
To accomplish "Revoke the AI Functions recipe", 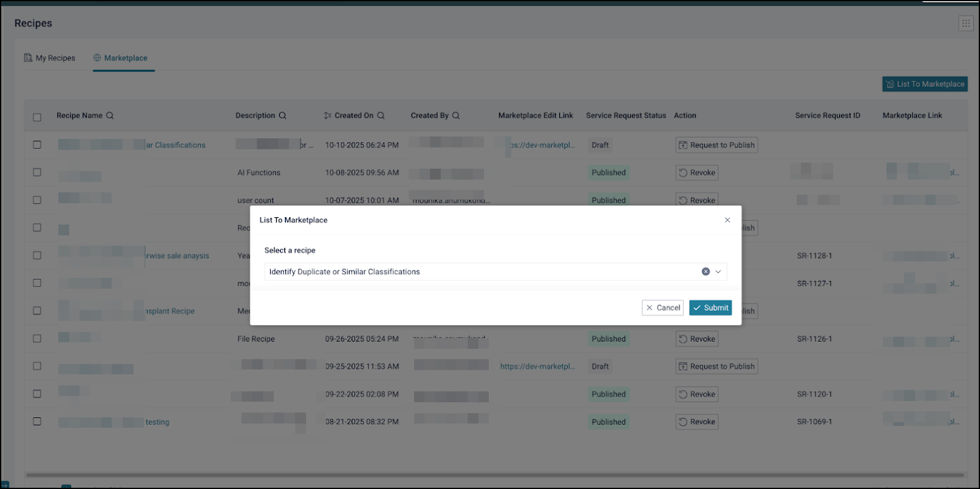I will (x=697, y=173).
